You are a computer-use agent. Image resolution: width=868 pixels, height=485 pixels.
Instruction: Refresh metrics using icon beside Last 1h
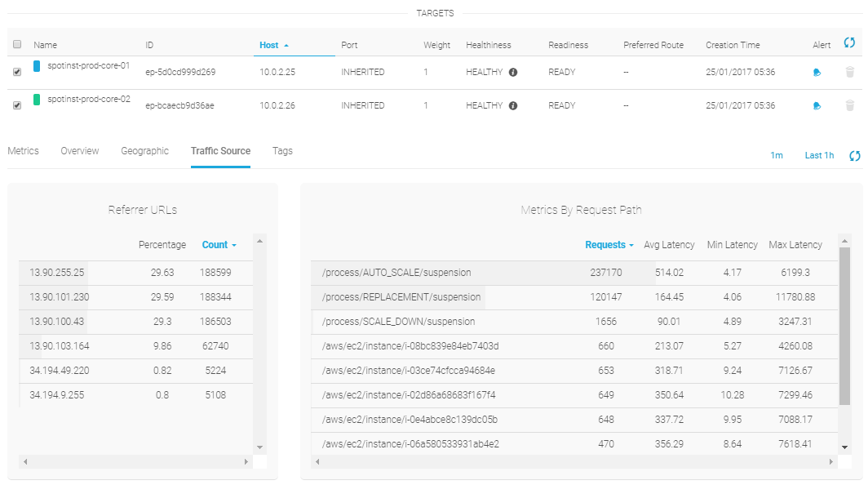(855, 155)
